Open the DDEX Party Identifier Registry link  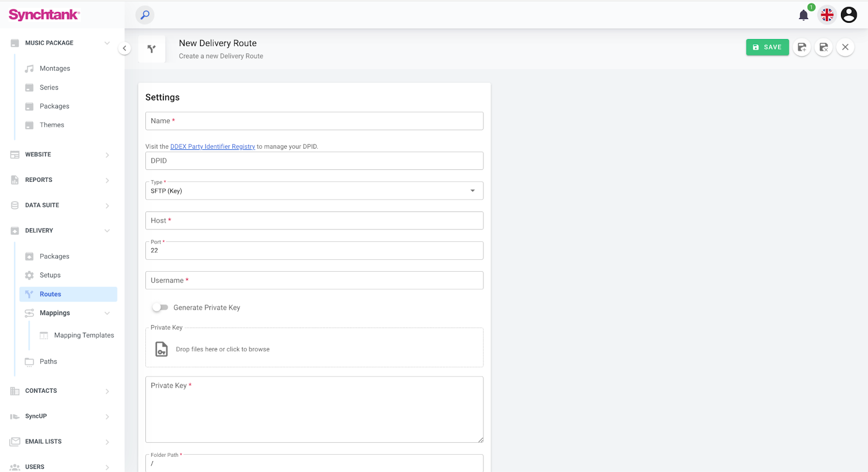click(x=212, y=146)
